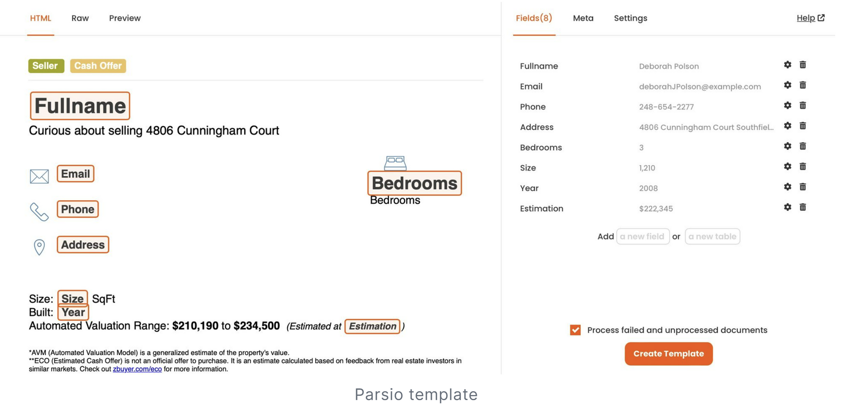Open settings gear for Bedrooms field
This screenshot has height=411, width=868.
[787, 146]
